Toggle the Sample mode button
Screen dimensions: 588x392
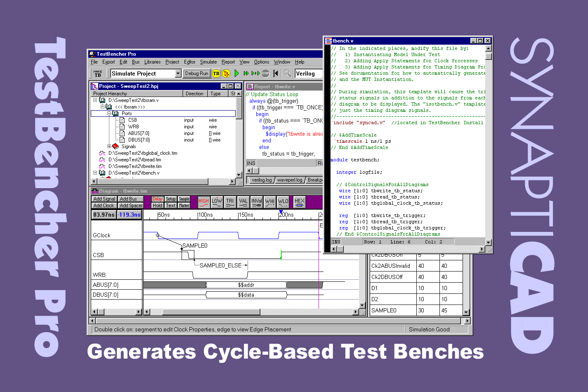pos(184,199)
